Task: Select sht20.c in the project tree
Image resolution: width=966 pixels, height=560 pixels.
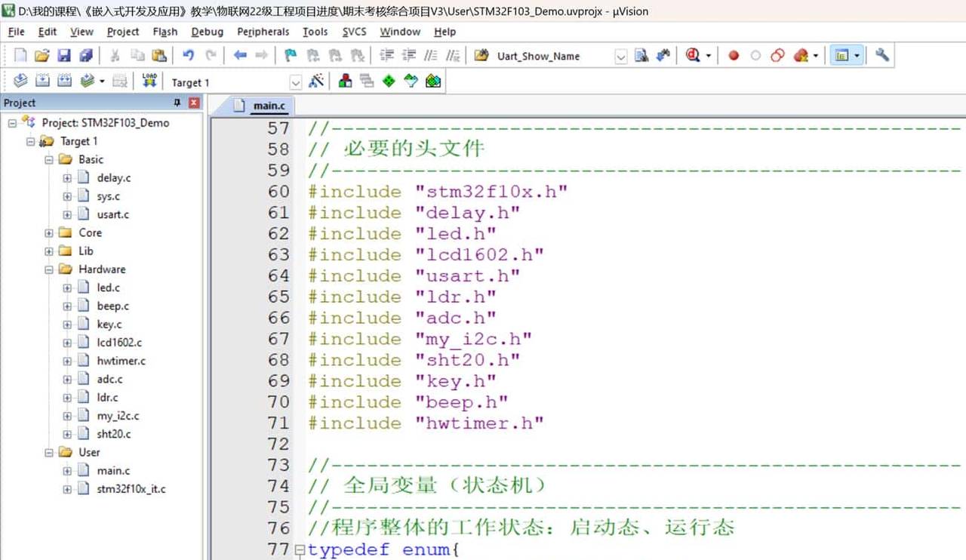Action: [113, 434]
